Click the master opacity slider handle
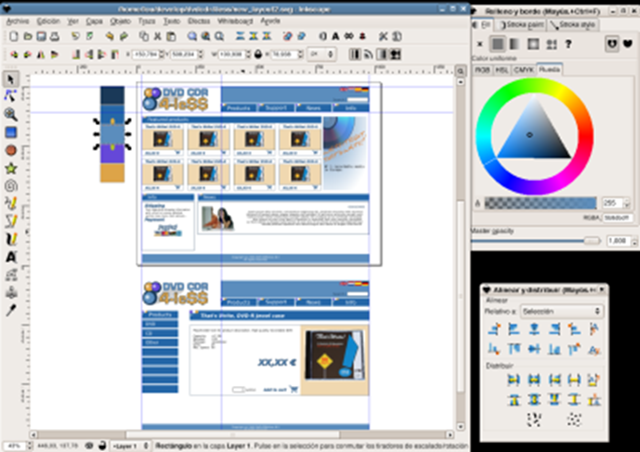640x452 pixels. 592,241
